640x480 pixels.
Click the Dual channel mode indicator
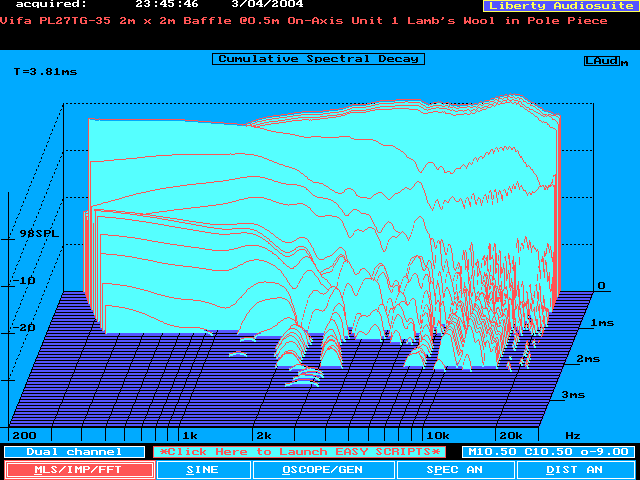(65, 452)
